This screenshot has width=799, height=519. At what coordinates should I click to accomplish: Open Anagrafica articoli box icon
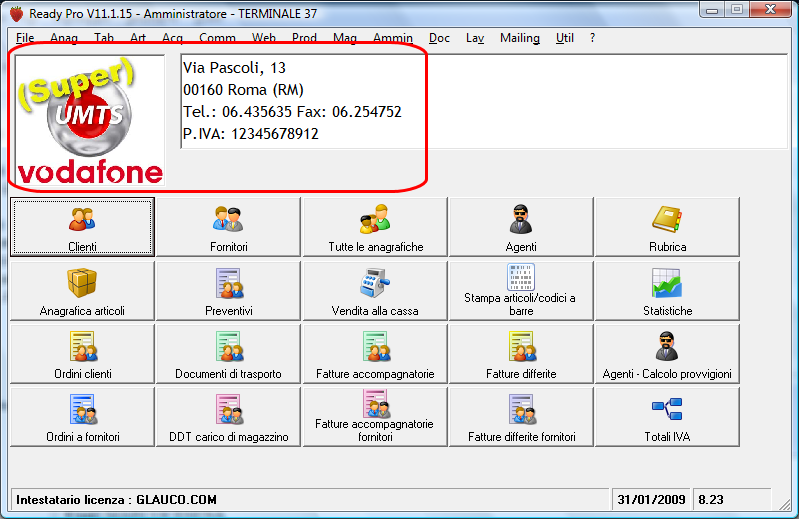pyautogui.click(x=82, y=291)
